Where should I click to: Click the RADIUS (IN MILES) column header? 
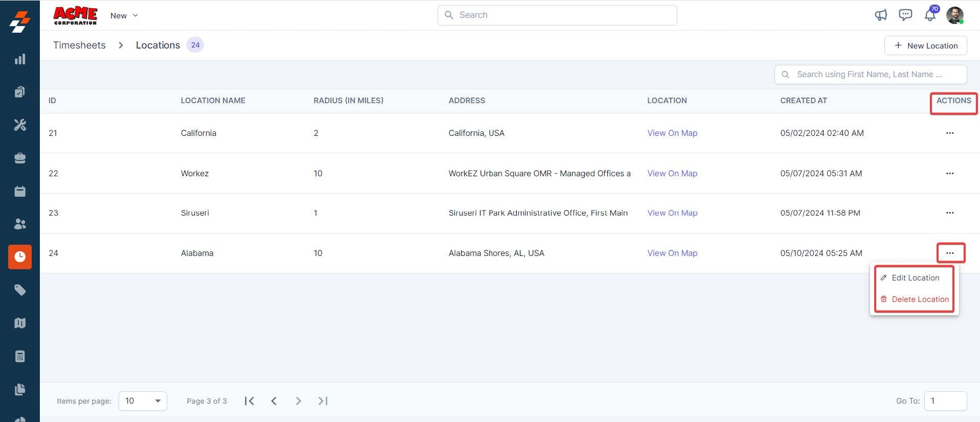point(348,101)
